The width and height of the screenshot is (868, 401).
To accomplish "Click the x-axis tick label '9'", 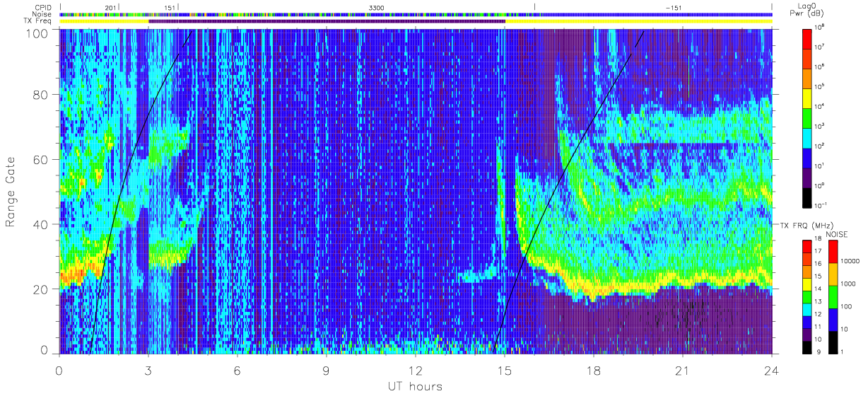I will pos(327,371).
